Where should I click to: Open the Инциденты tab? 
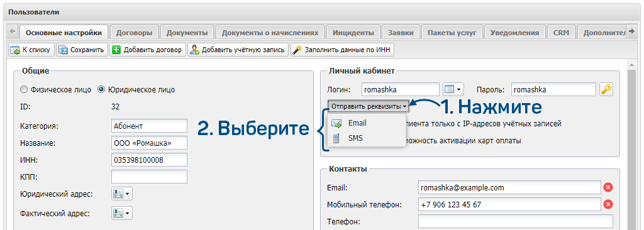(x=353, y=33)
